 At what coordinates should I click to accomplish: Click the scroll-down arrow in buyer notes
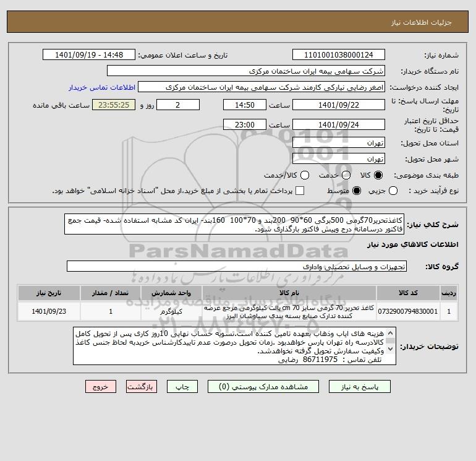(x=391, y=349)
